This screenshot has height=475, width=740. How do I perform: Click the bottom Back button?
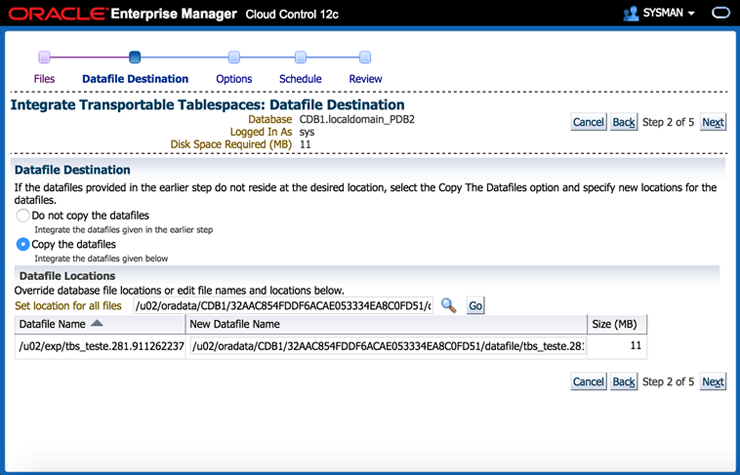[623, 382]
